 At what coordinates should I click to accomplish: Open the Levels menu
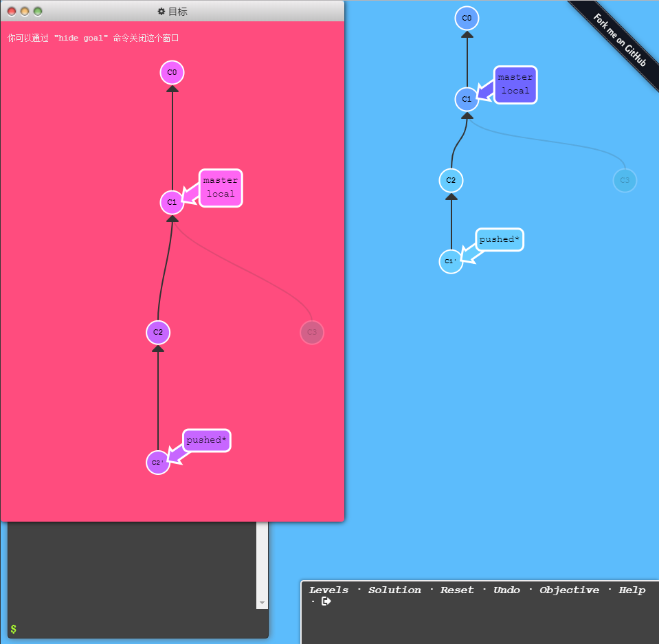[328, 590]
